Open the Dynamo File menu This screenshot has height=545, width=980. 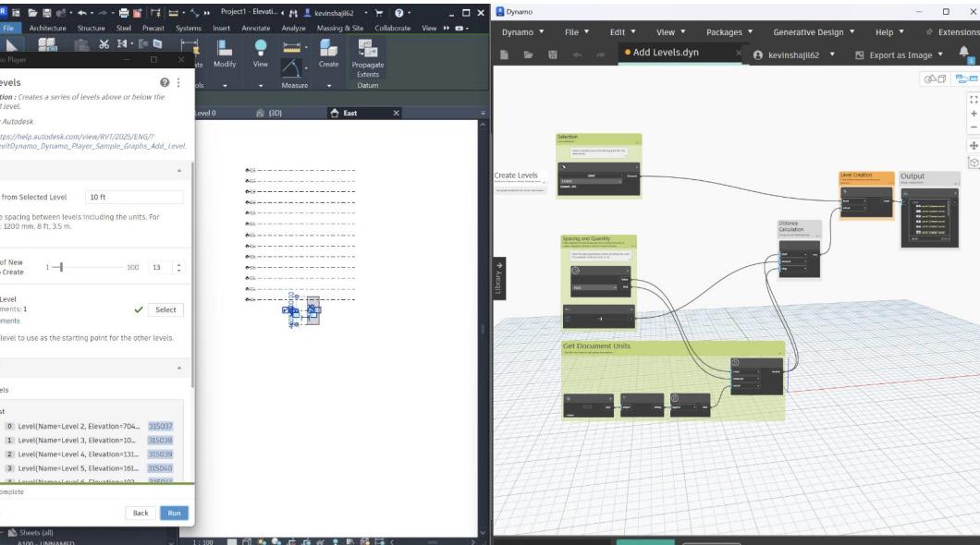coord(577,31)
